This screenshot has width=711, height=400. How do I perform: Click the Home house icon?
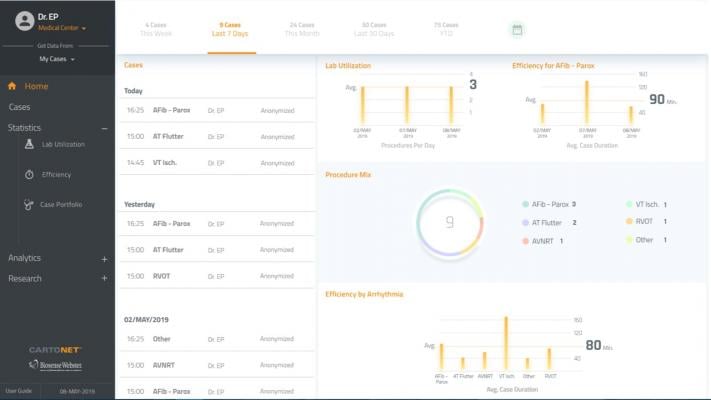click(x=13, y=86)
